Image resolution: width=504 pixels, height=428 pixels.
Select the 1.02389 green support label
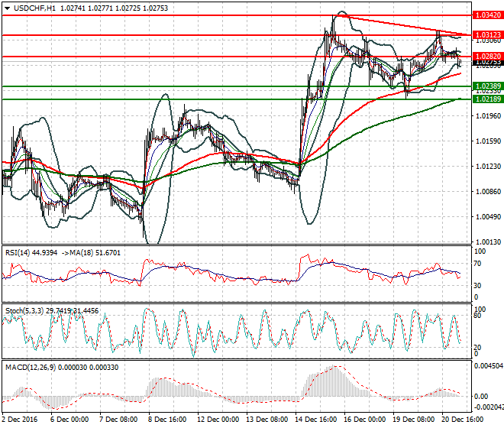click(x=488, y=86)
